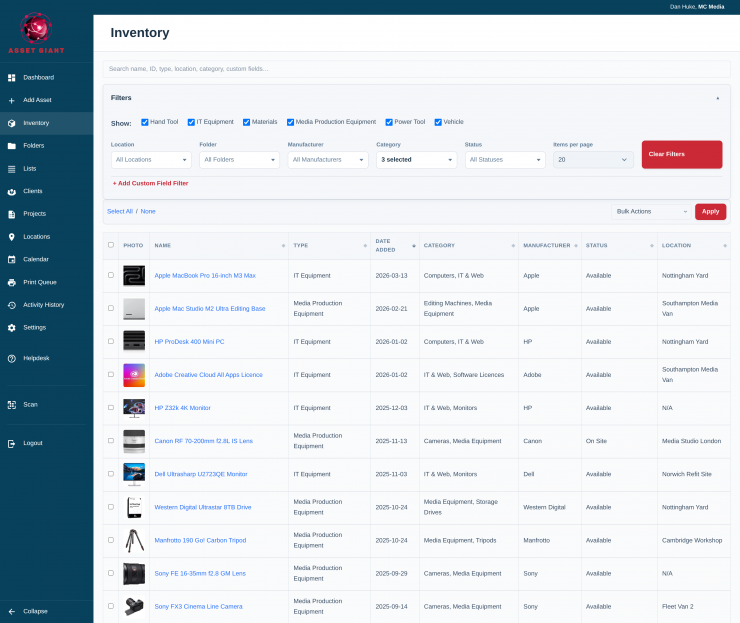Viewport: 740px width, 623px height.
Task: Open the Folders icon in sidebar
Action: tap(12, 146)
